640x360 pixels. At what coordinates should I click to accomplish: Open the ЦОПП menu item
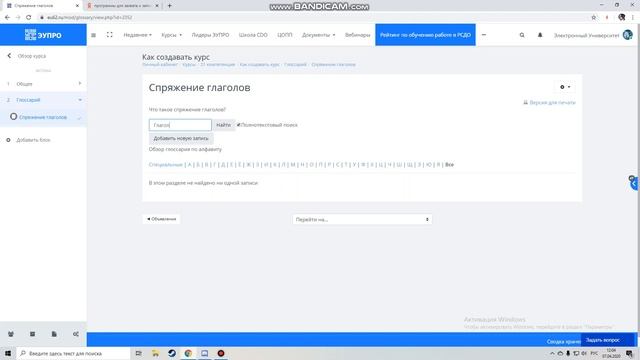click(284, 35)
